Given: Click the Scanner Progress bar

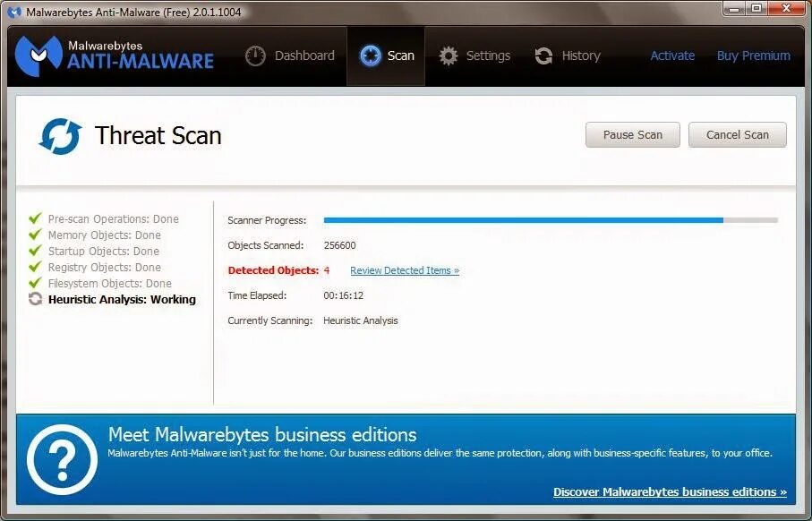Looking at the screenshot, I should point(551,220).
